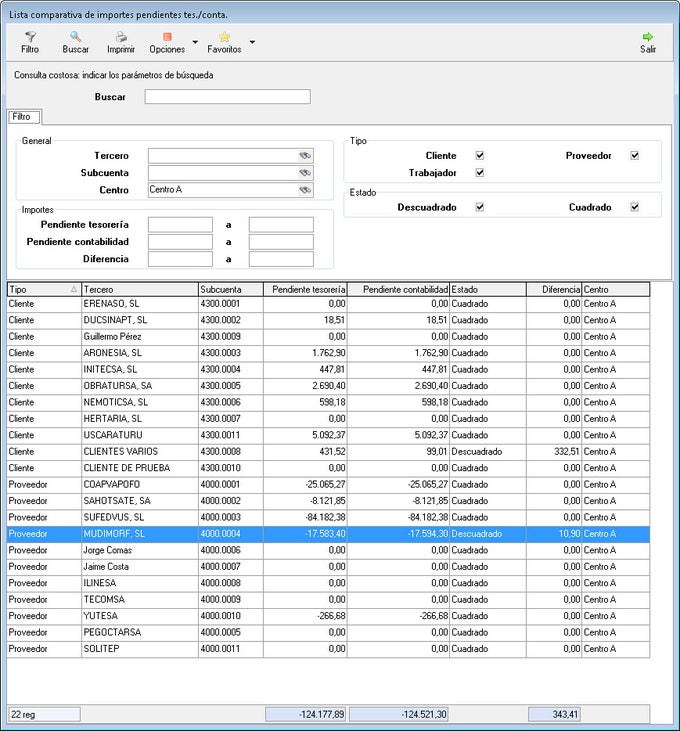Select the INITECSA, SL row
Viewport: 680px width, 731px height.
(x=328, y=370)
